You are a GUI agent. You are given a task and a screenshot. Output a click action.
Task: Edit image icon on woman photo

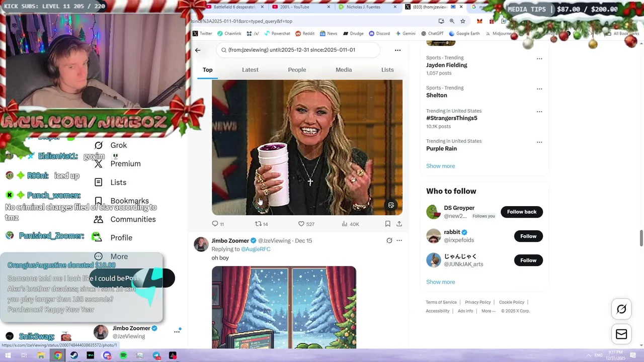pyautogui.click(x=391, y=205)
